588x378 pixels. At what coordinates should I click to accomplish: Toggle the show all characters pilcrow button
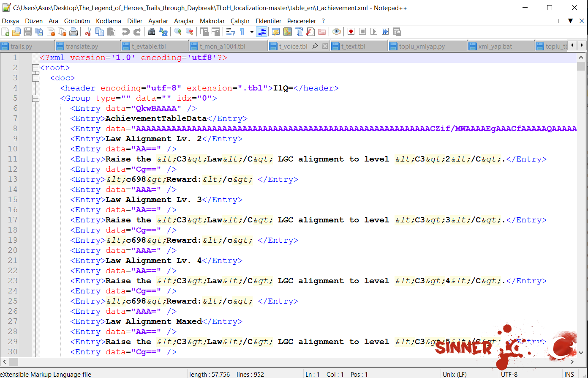pos(242,32)
